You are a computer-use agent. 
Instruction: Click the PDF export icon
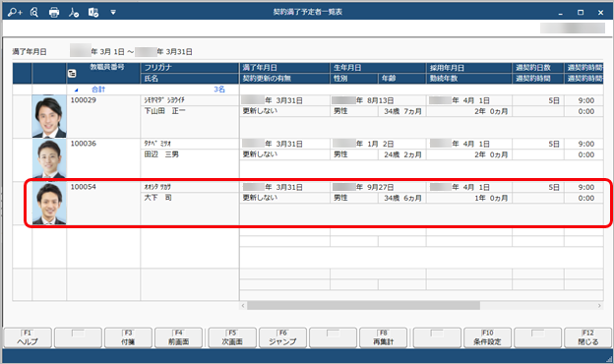click(x=74, y=12)
